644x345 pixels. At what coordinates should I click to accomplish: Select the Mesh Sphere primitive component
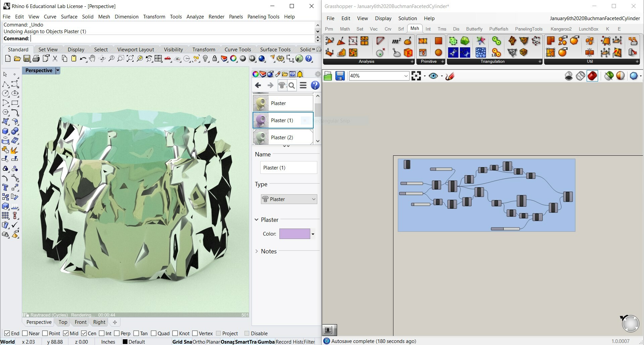coord(438,53)
